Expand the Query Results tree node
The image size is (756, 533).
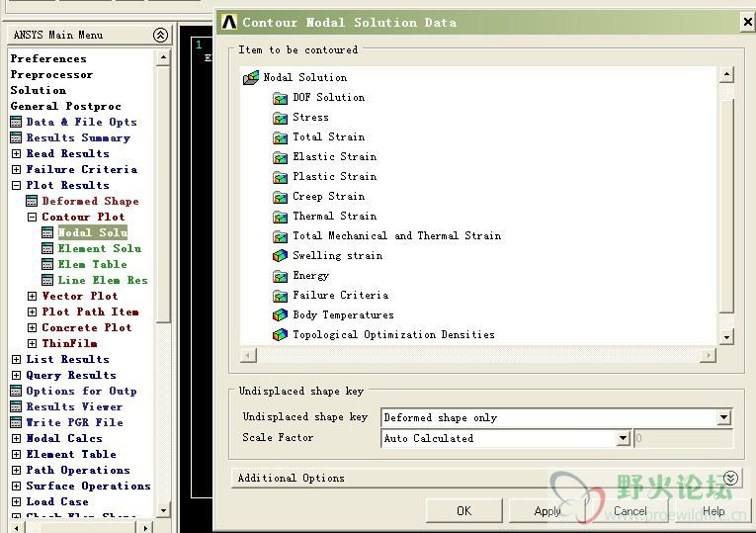[x=16, y=375]
